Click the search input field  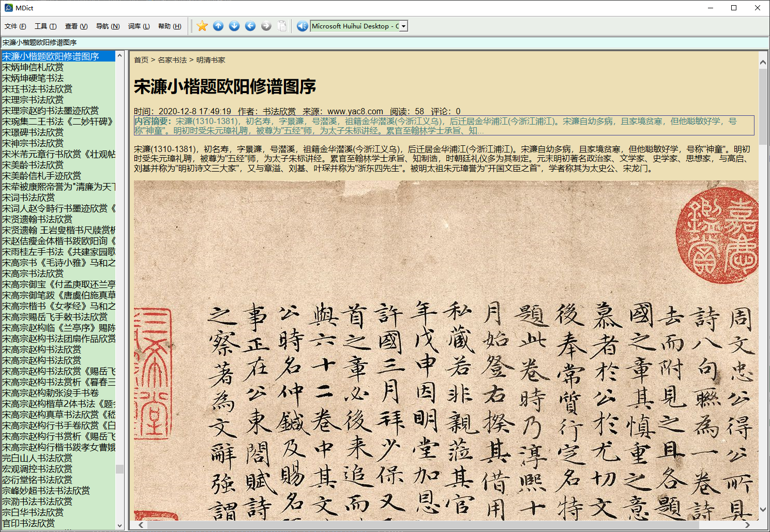385,42
